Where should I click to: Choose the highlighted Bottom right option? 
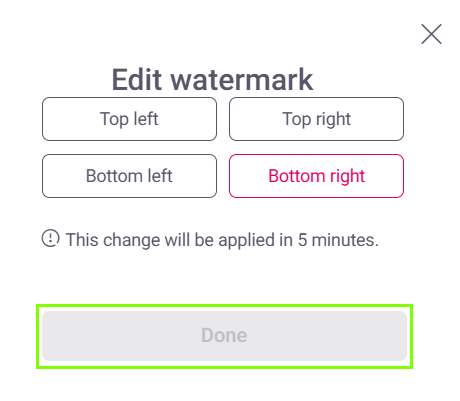point(316,176)
